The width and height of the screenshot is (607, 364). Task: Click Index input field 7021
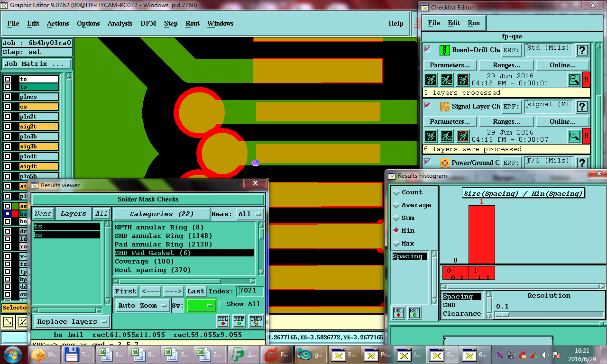click(x=250, y=291)
